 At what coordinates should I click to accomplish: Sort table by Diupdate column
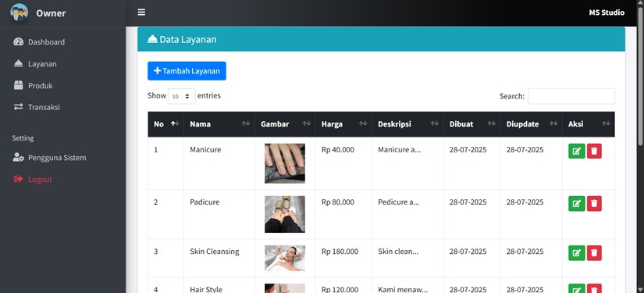point(531,124)
